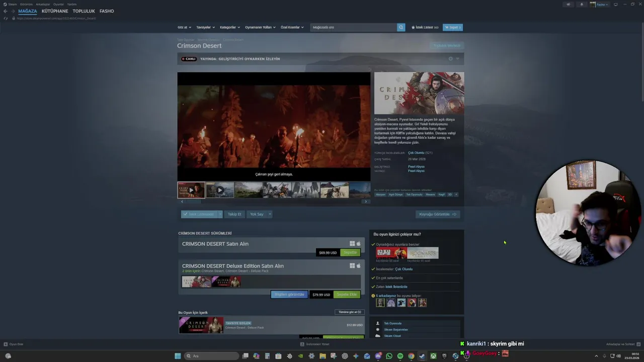The image size is (644, 362).
Task: Click the Mağazada ara search field
Action: (354, 27)
